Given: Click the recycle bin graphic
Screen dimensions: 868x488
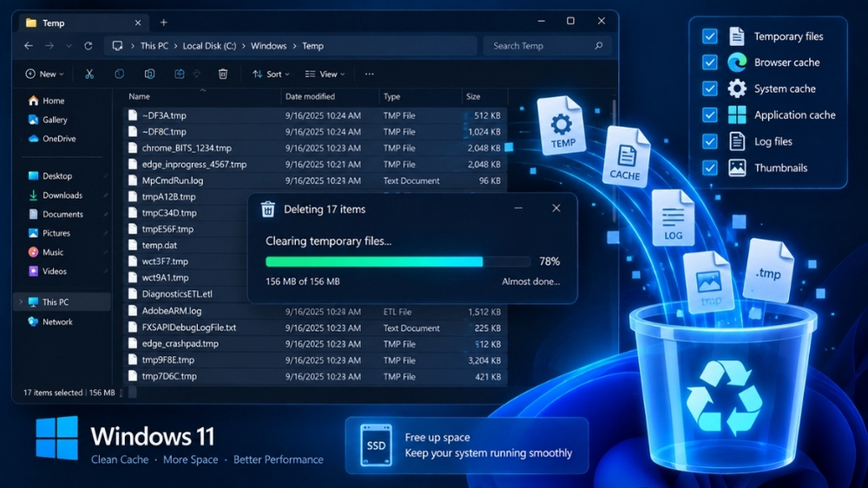Looking at the screenshot, I should pyautogui.click(x=723, y=388).
